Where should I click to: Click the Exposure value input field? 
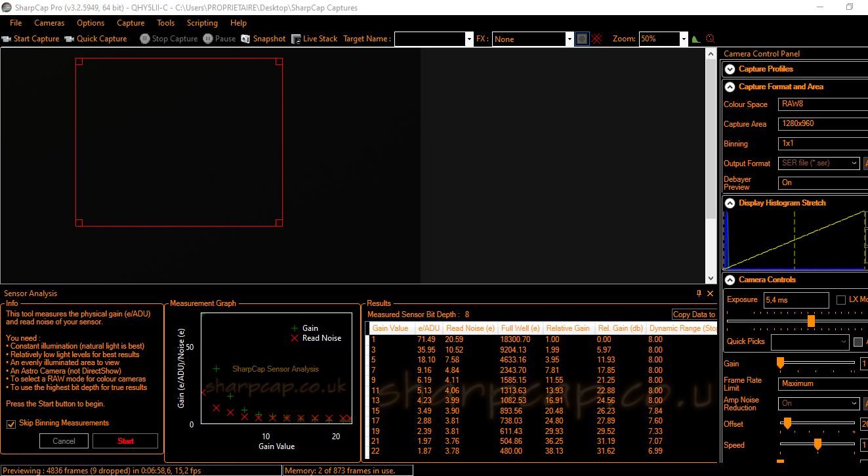pyautogui.click(x=796, y=300)
